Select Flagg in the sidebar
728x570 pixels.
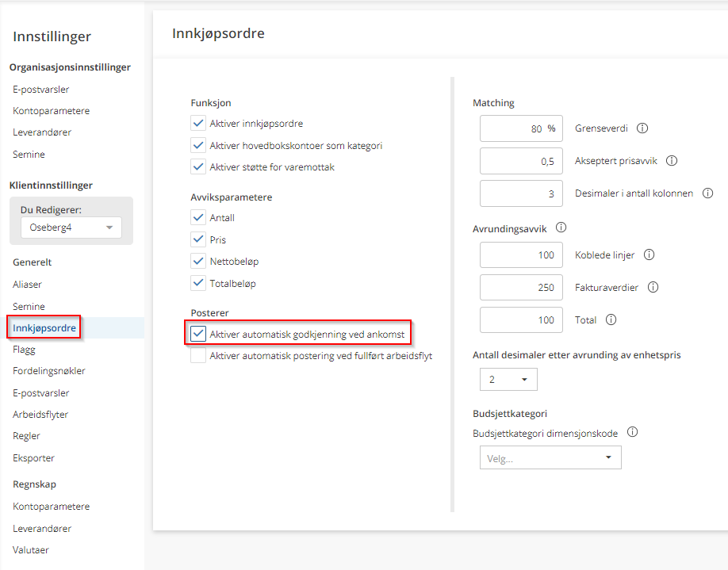24,350
